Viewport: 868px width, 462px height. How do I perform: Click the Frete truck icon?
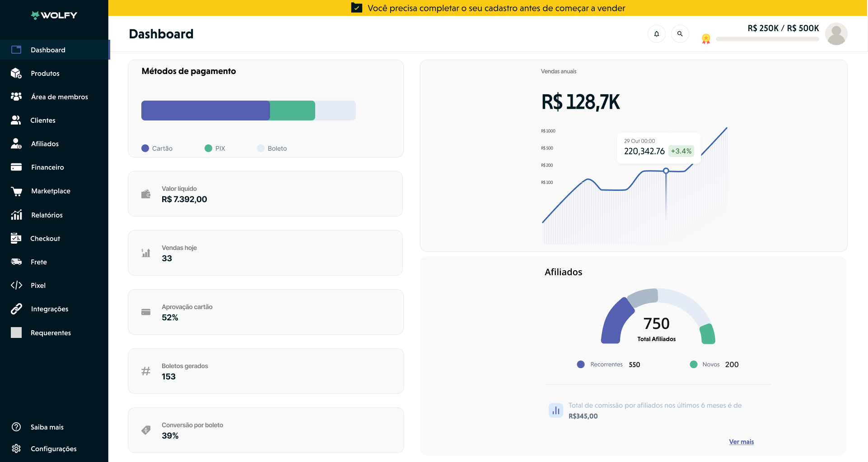pos(16,262)
